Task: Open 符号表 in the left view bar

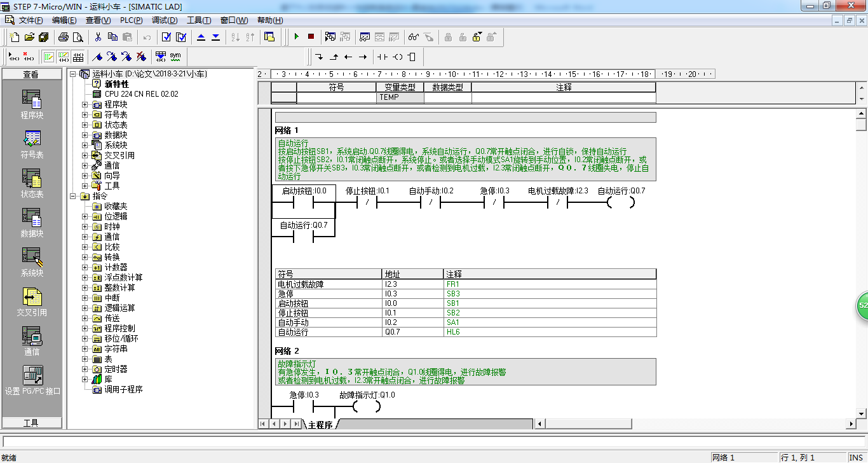Action: click(x=32, y=145)
